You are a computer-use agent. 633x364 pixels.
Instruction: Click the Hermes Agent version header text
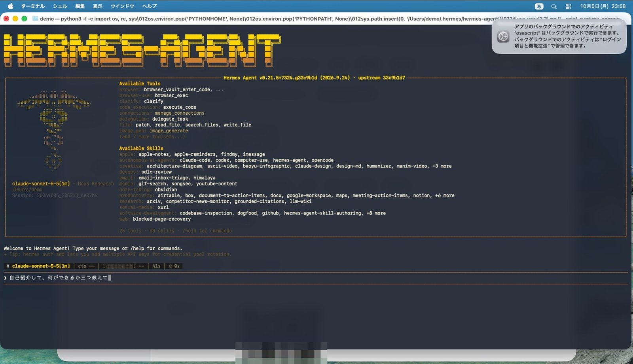[x=314, y=78]
